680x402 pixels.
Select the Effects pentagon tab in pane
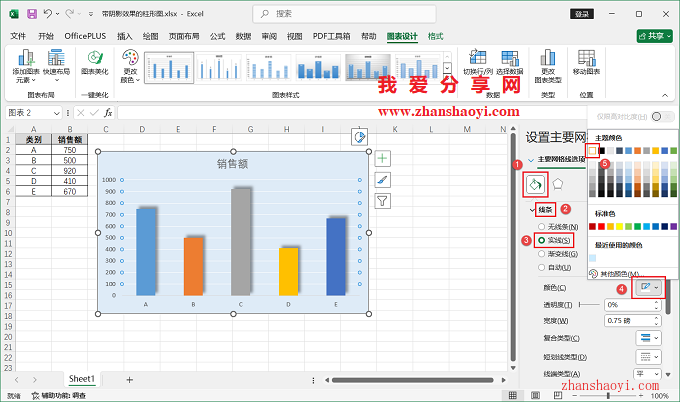[x=558, y=184]
